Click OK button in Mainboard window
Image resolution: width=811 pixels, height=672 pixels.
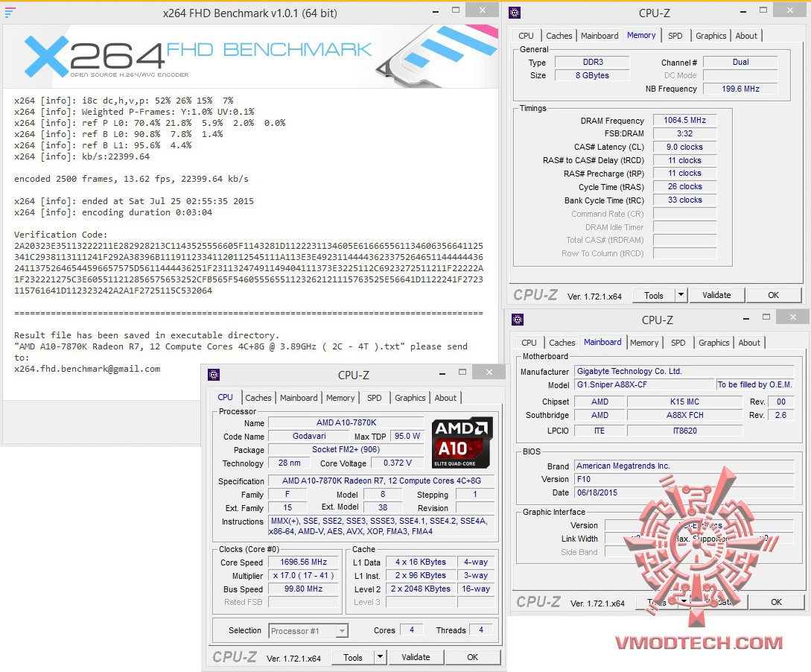(776, 602)
